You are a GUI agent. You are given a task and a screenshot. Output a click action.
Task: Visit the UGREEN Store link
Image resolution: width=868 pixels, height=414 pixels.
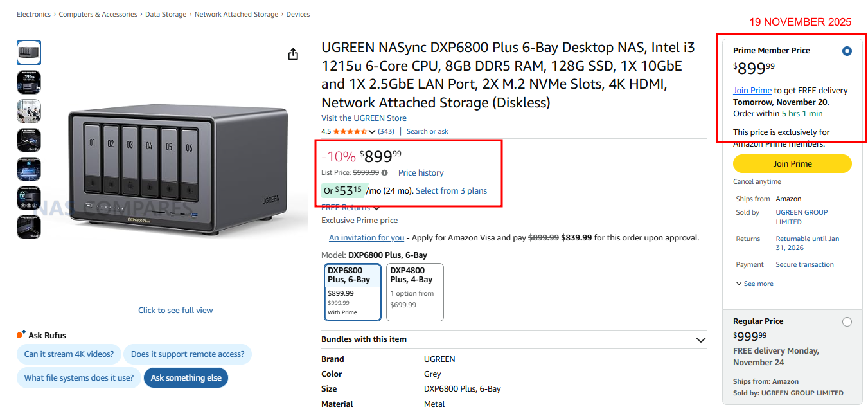(x=364, y=118)
